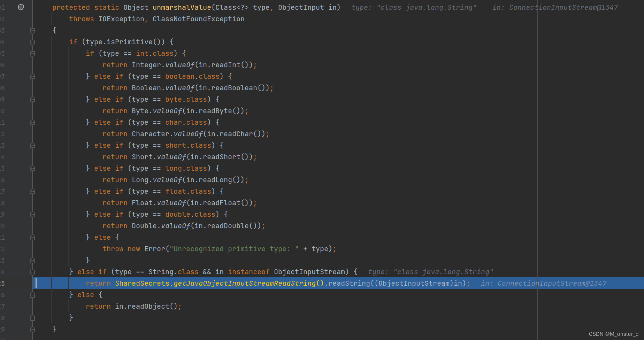Click 'int.class' in the condition
Image resolution: width=644 pixels, height=340 pixels.
click(x=155, y=53)
